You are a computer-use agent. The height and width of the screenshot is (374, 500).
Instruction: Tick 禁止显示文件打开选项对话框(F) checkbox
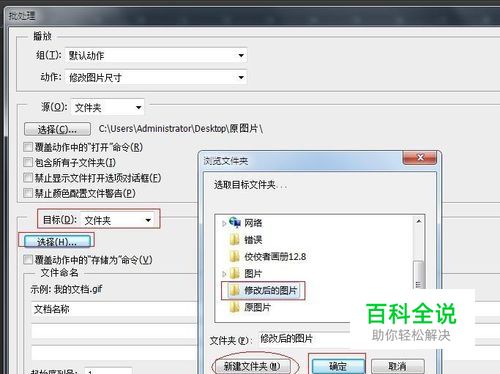tap(28, 178)
